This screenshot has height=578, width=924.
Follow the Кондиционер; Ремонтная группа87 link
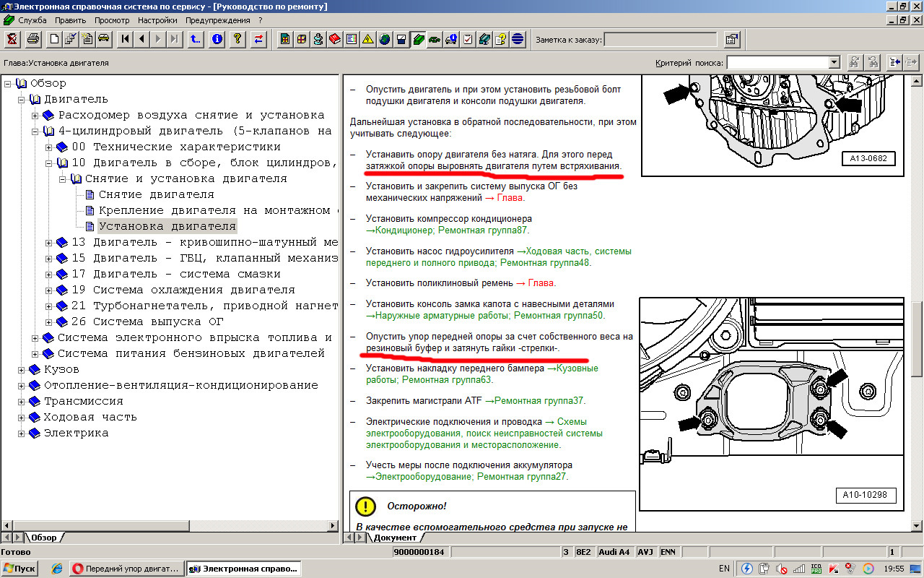[448, 230]
